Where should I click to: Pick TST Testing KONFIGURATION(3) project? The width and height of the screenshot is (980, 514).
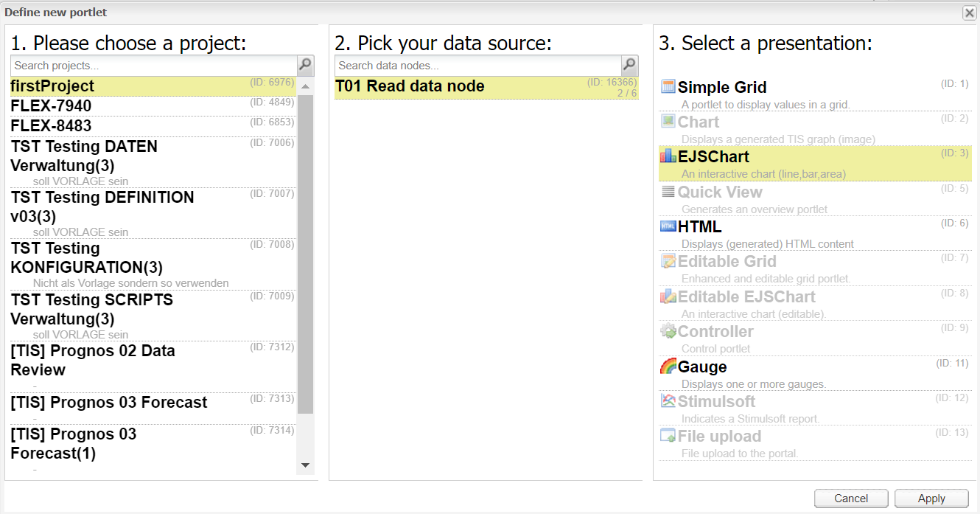pos(153,264)
